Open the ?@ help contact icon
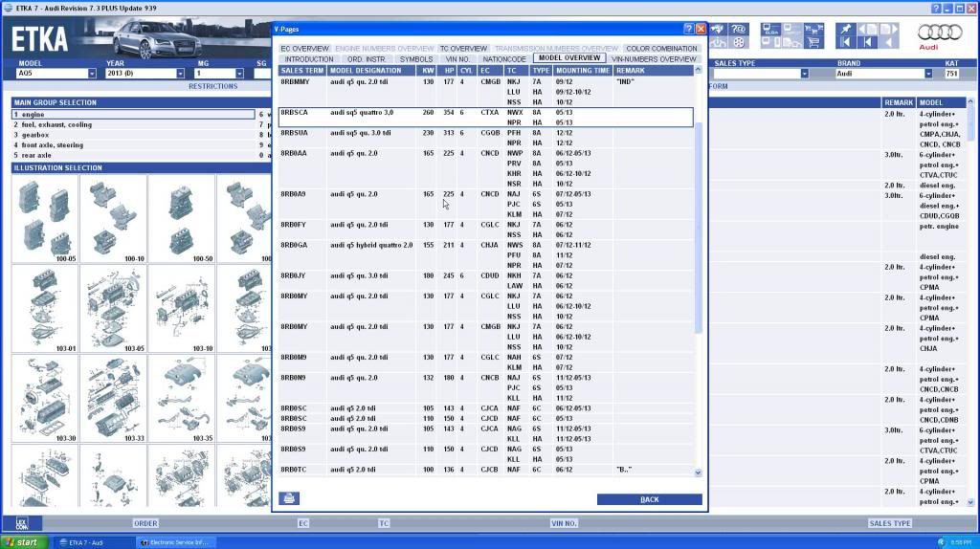 click(x=739, y=30)
